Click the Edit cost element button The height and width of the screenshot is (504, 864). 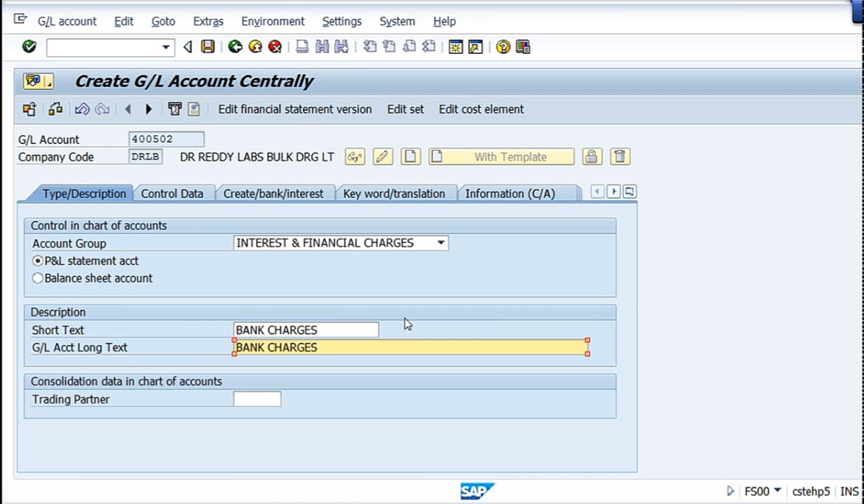click(481, 109)
